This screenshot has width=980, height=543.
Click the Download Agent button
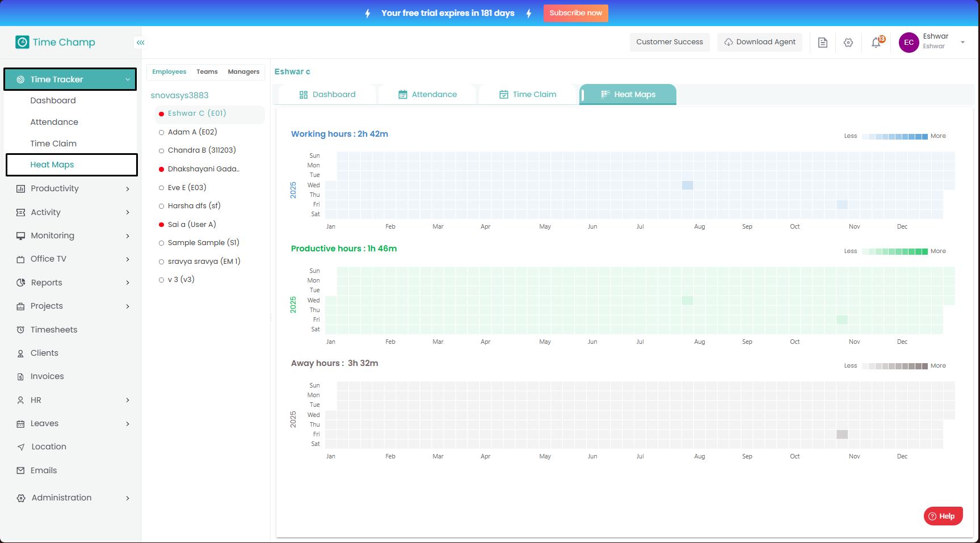point(759,42)
